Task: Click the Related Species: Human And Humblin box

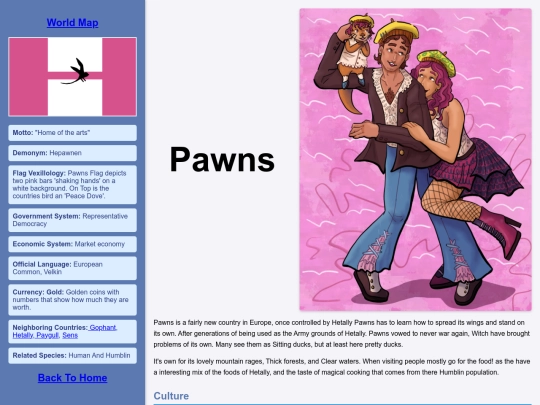Action: pyautogui.click(x=72, y=356)
